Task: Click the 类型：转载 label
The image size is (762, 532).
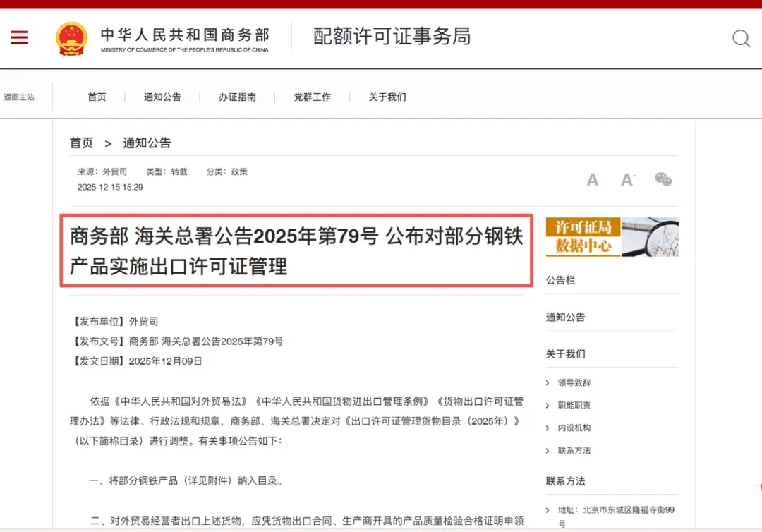Action: pos(167,171)
